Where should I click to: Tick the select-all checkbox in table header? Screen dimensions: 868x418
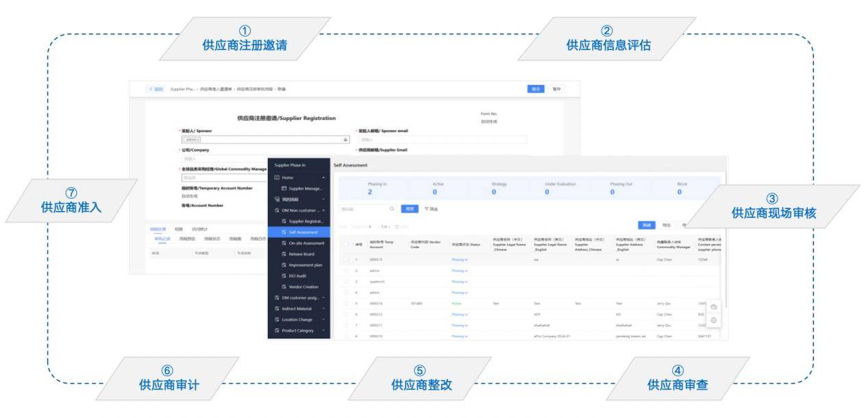pos(347,244)
